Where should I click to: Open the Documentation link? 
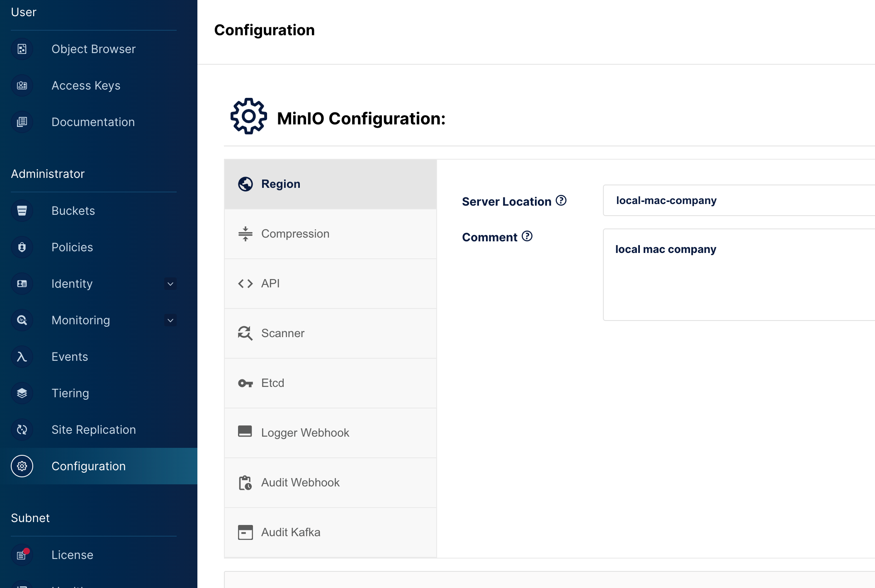point(99,122)
